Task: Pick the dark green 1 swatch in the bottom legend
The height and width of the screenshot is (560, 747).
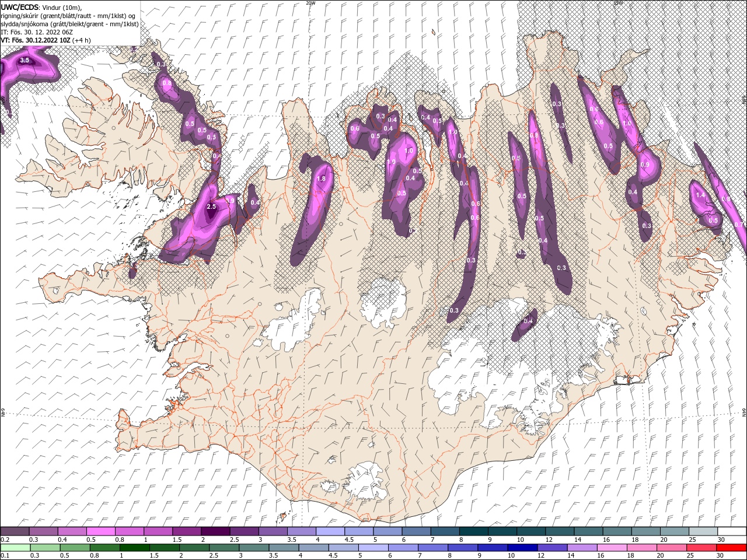Action: (x=134, y=547)
